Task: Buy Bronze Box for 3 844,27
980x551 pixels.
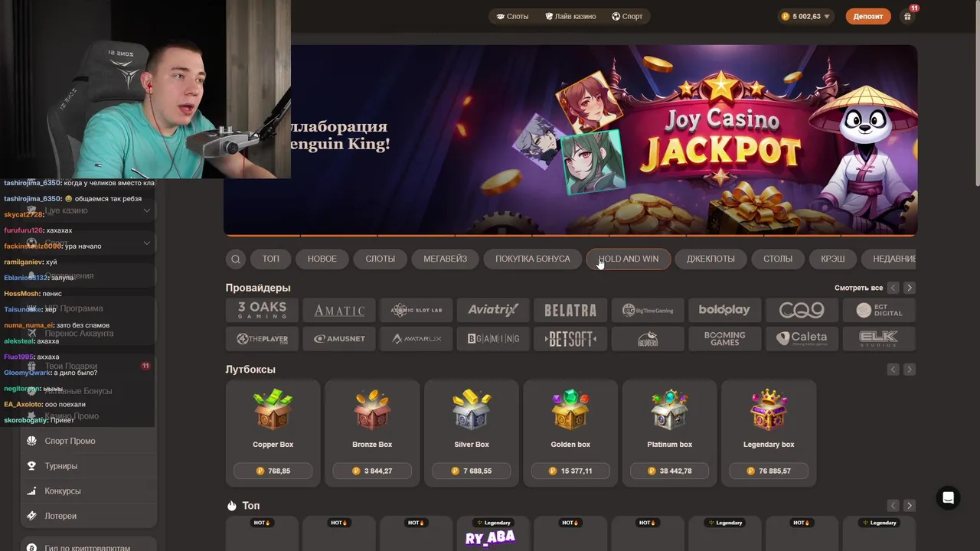Action: click(372, 471)
